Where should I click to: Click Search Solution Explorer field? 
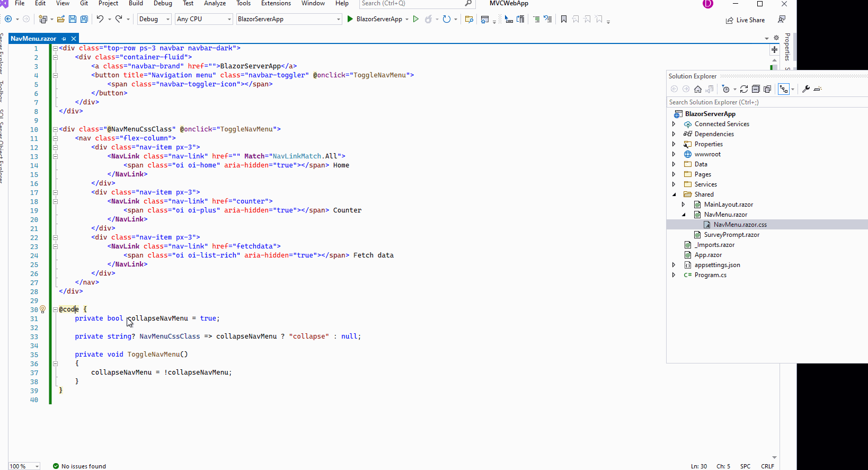point(767,102)
